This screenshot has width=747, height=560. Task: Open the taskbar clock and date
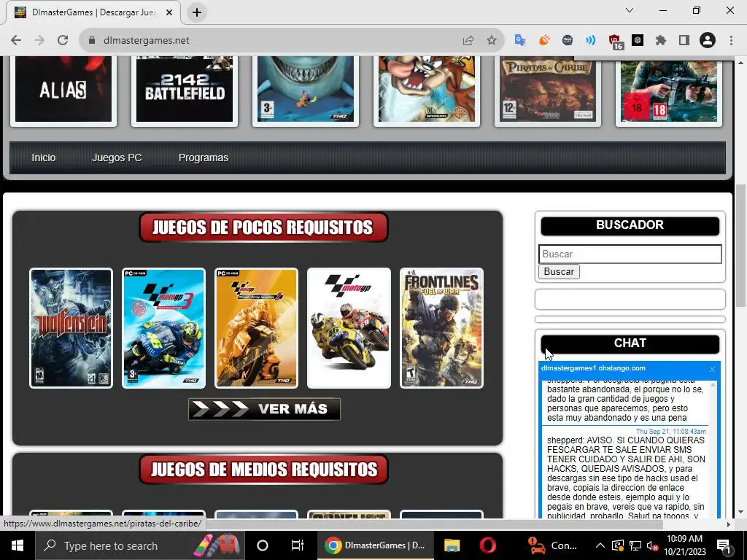(684, 545)
